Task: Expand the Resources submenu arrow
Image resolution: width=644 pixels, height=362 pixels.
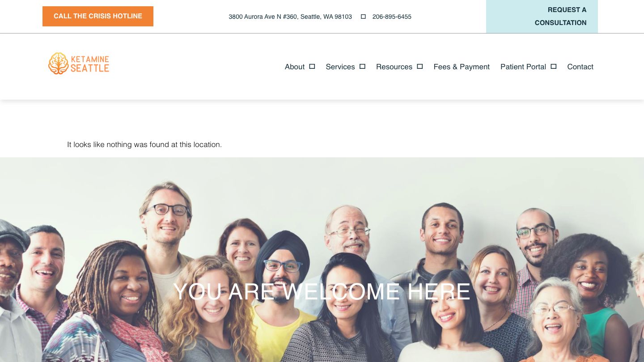Action: (x=420, y=67)
